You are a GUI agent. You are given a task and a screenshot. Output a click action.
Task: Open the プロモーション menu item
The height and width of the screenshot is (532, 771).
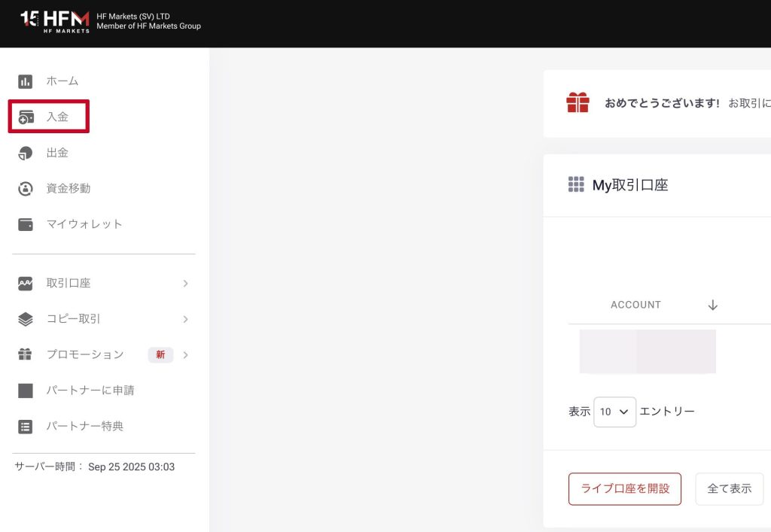[x=85, y=354]
